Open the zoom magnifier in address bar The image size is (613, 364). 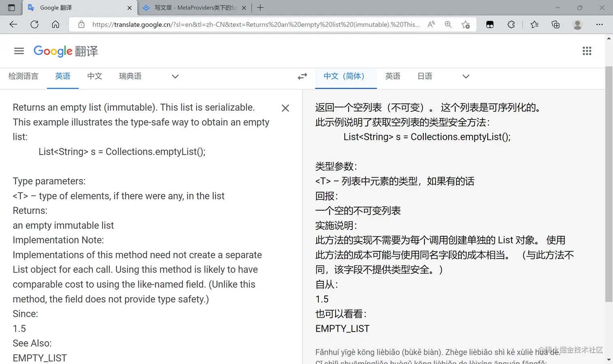pyautogui.click(x=448, y=24)
